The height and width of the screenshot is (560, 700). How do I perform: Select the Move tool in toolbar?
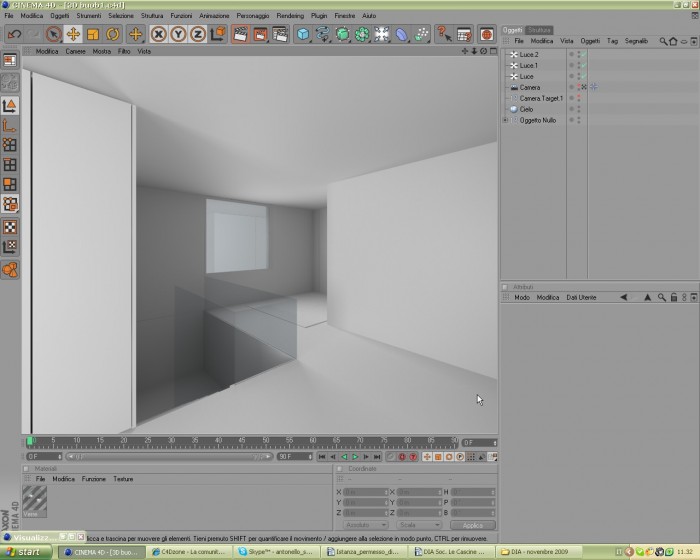(73, 34)
